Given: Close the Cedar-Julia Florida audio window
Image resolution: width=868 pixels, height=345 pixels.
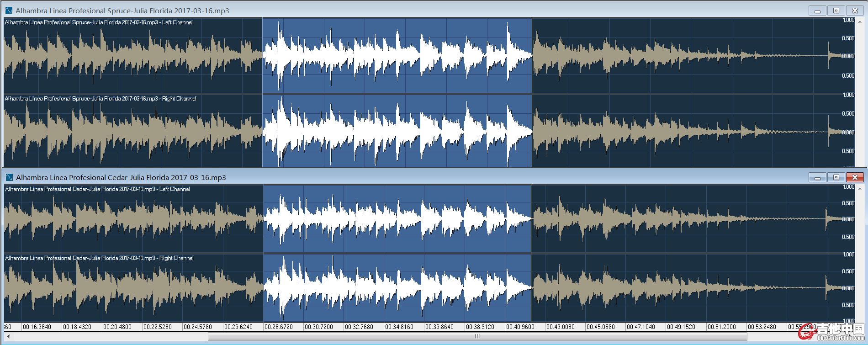Looking at the screenshot, I should tap(855, 177).
